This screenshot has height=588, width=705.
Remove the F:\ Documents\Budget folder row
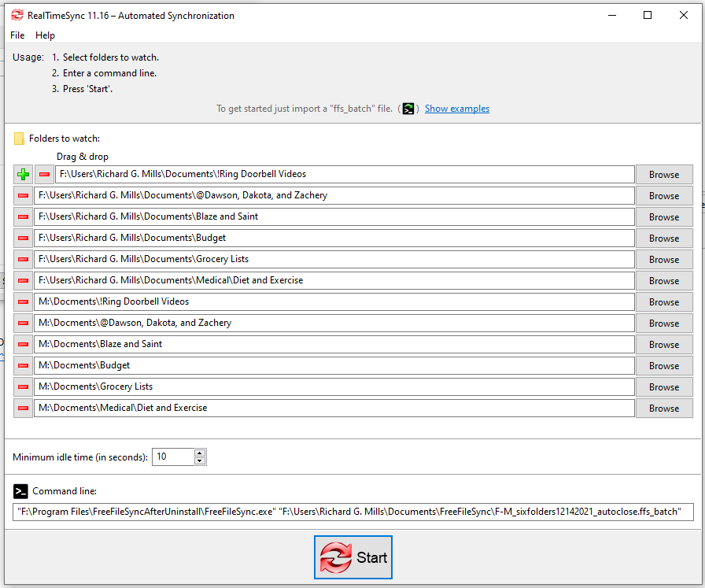(23, 238)
